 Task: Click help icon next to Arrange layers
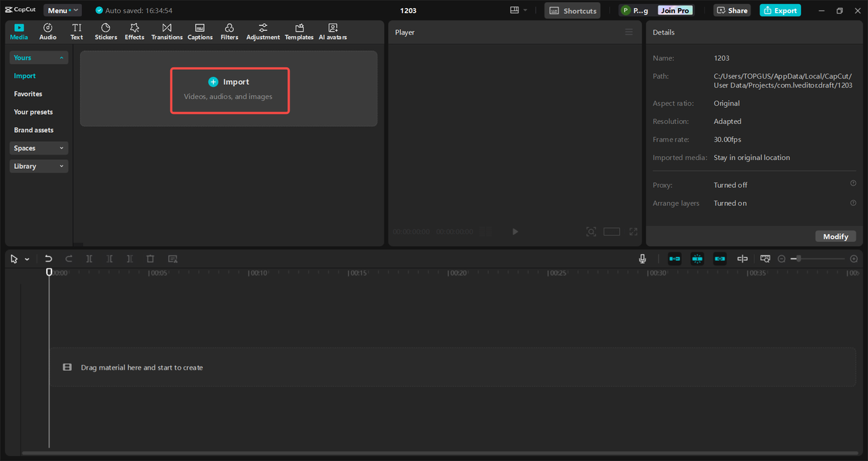[x=853, y=203]
